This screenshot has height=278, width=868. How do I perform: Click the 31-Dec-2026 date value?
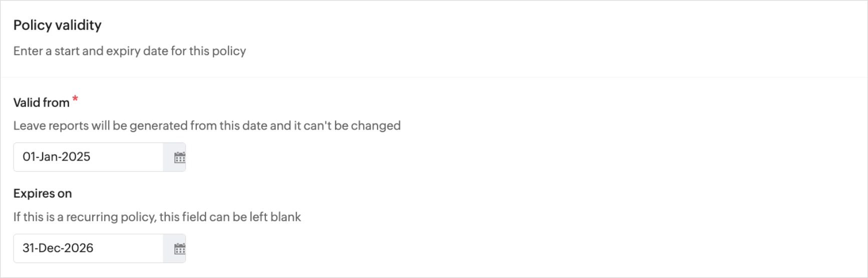(58, 248)
